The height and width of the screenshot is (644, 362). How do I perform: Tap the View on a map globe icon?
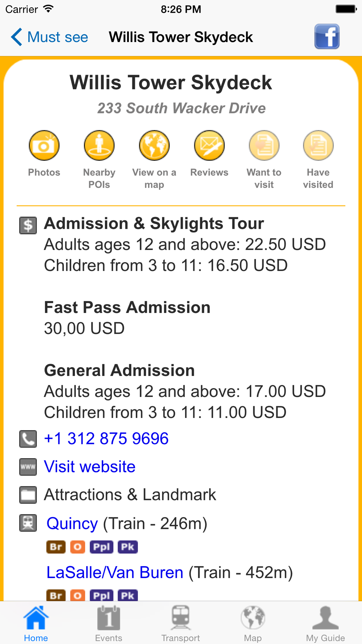(x=154, y=146)
